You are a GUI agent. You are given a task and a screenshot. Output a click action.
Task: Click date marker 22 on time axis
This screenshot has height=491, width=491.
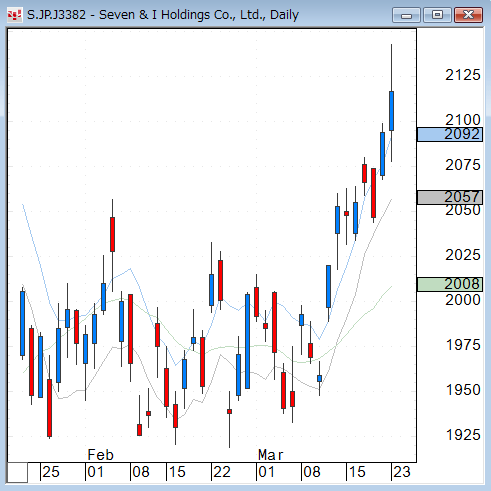tap(222, 472)
